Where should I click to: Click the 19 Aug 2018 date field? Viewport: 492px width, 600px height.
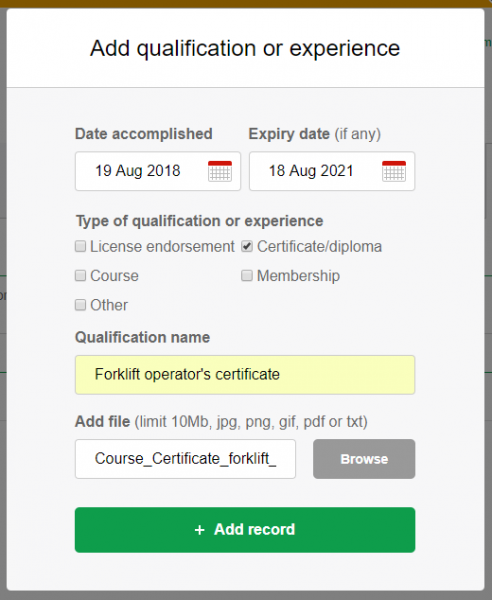click(x=158, y=171)
